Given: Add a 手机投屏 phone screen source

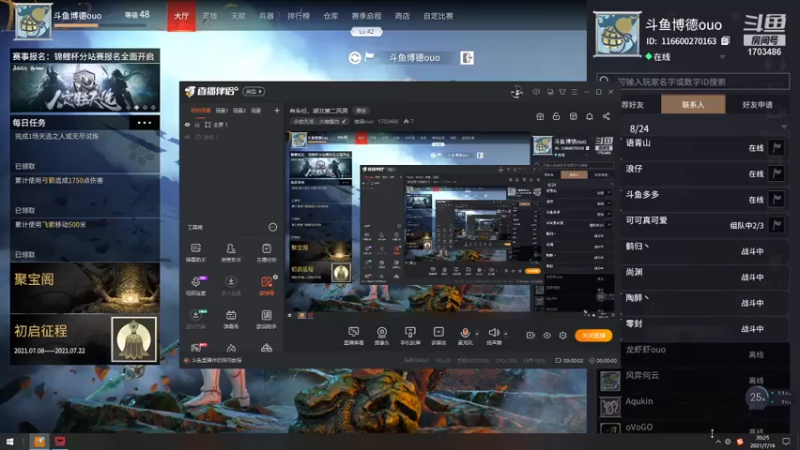Looking at the screenshot, I should (410, 336).
